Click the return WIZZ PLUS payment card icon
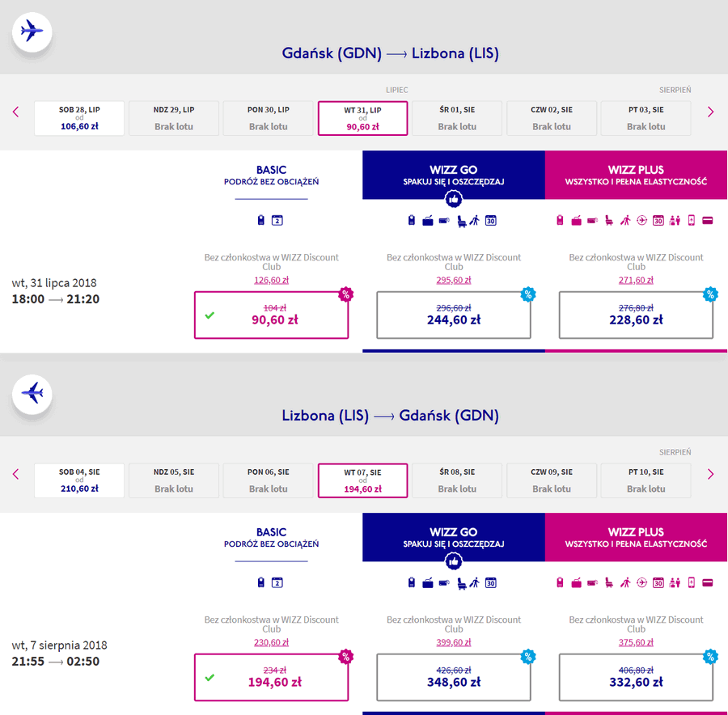This screenshot has height=715, width=728. point(708,582)
